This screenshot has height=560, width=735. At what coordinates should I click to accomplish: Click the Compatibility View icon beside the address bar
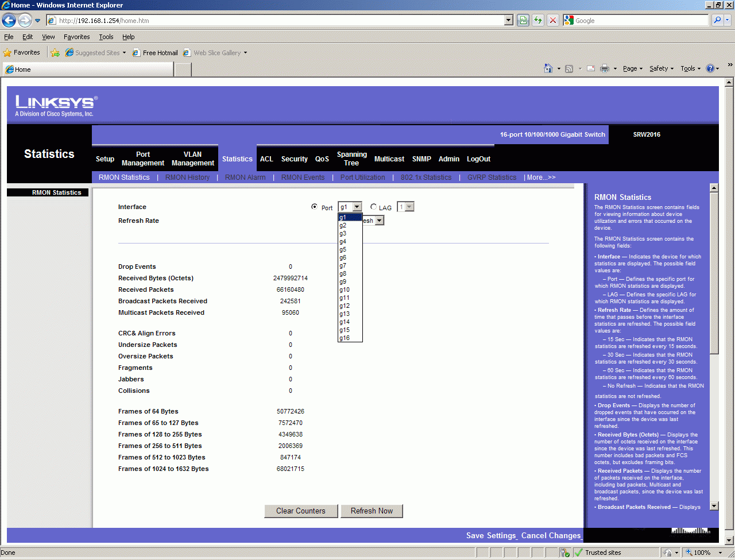point(523,21)
